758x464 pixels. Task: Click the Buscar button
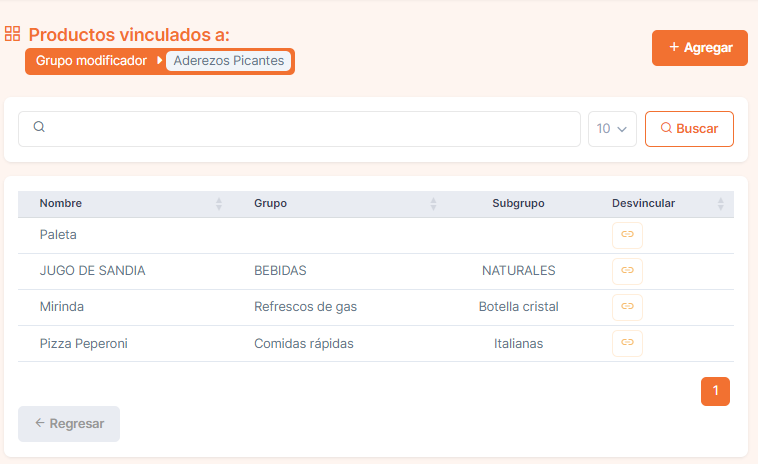click(x=689, y=129)
